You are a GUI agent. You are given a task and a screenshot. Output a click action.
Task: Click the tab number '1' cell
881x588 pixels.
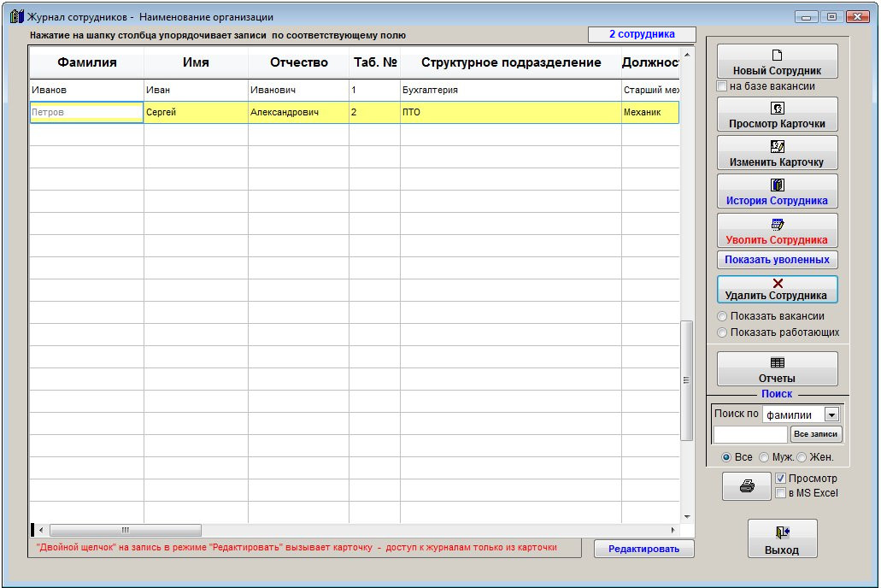click(x=375, y=90)
